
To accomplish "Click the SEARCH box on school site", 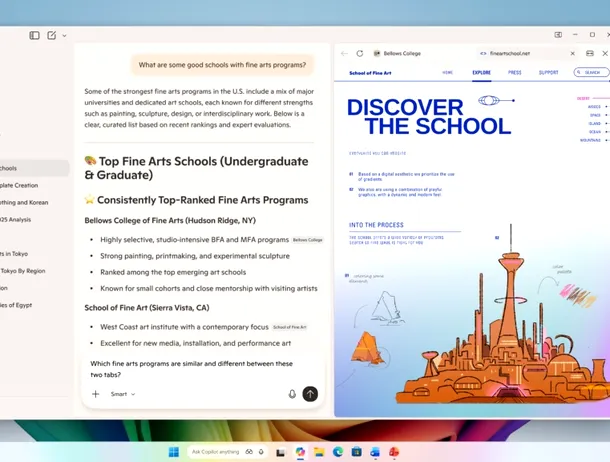I will pos(591,72).
